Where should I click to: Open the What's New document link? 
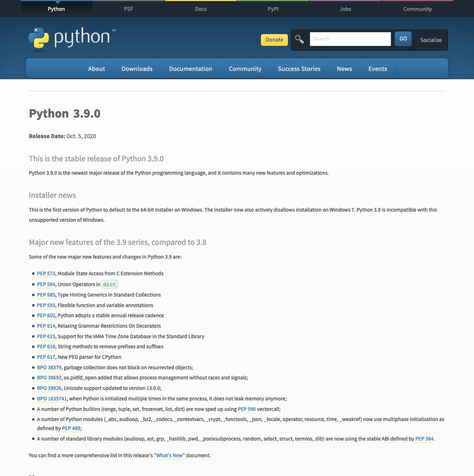(169, 455)
